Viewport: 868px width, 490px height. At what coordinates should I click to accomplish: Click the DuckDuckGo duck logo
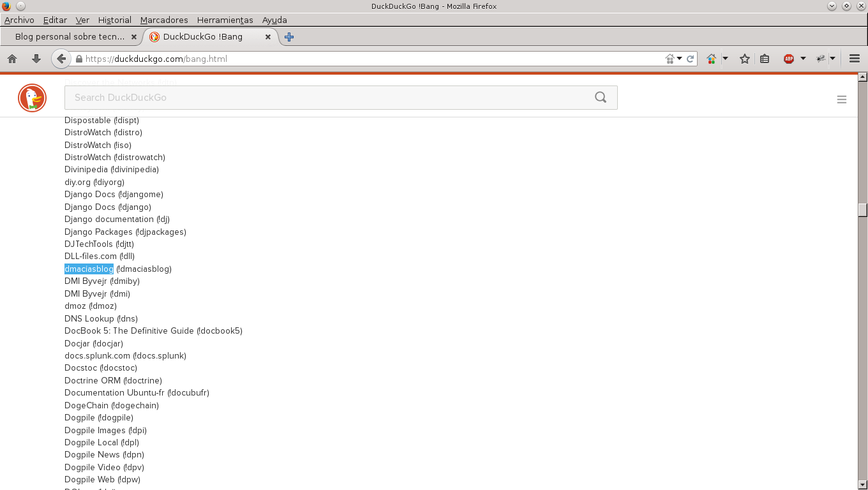(x=32, y=98)
